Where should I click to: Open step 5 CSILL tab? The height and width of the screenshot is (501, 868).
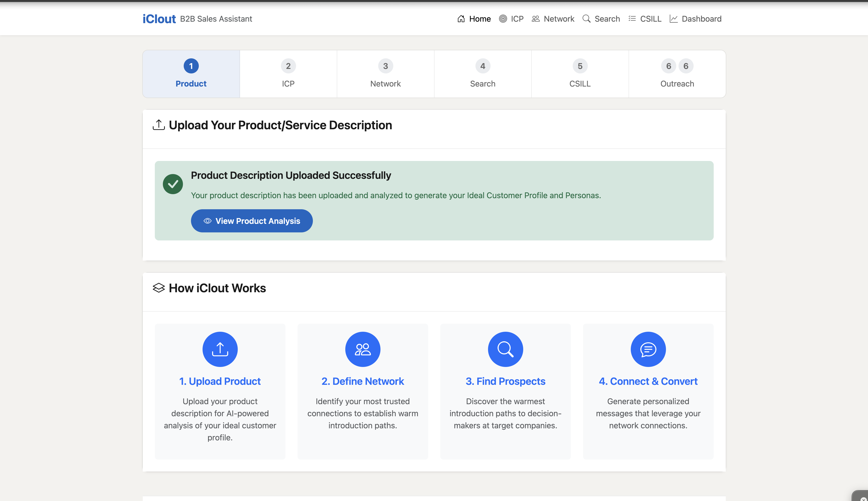[x=580, y=74]
